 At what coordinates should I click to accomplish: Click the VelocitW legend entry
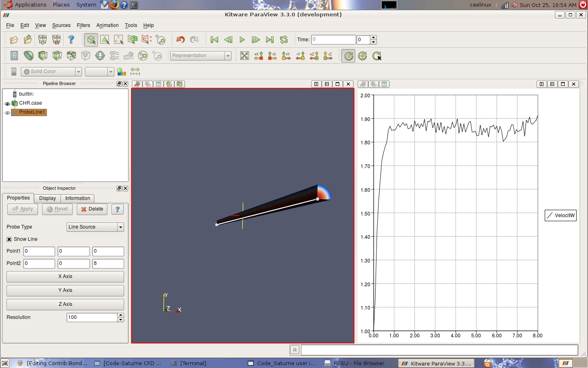(x=561, y=215)
